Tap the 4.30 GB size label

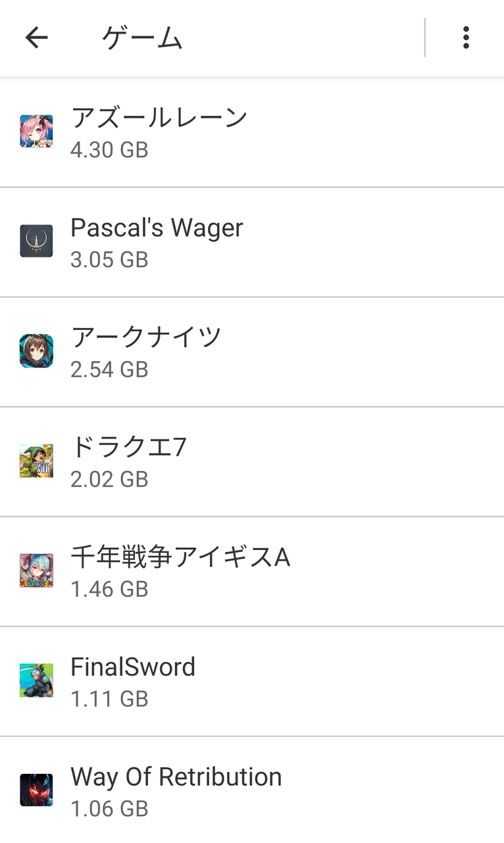coord(109,150)
